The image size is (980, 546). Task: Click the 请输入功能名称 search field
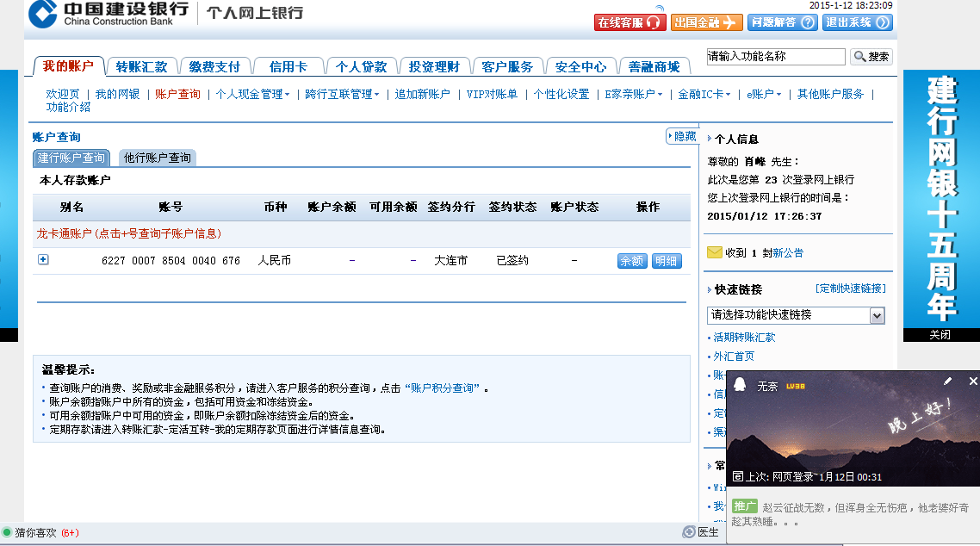(775, 57)
